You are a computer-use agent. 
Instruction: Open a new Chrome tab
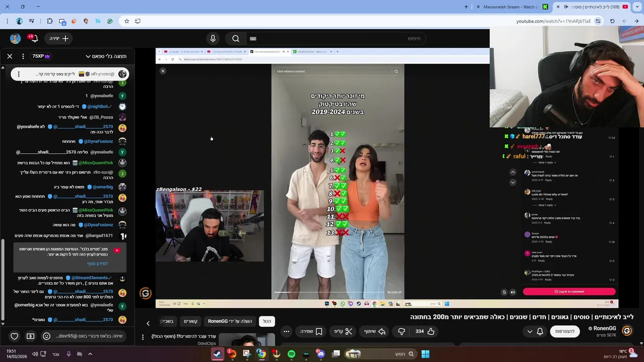coord(466,7)
